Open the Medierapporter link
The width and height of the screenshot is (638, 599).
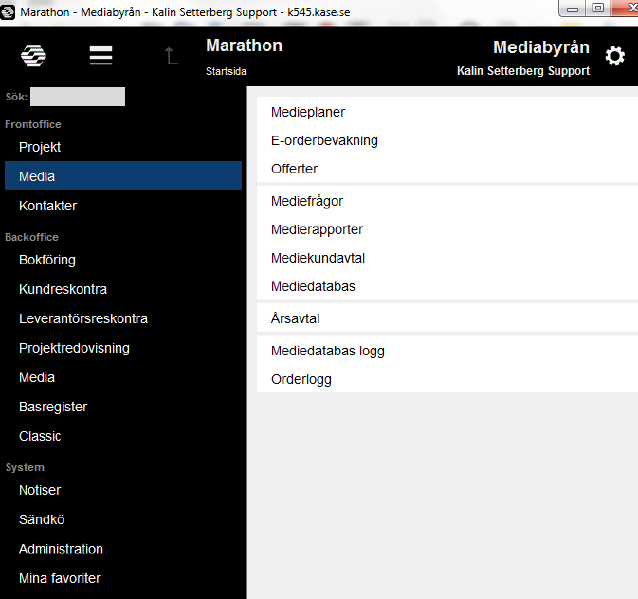(317, 230)
